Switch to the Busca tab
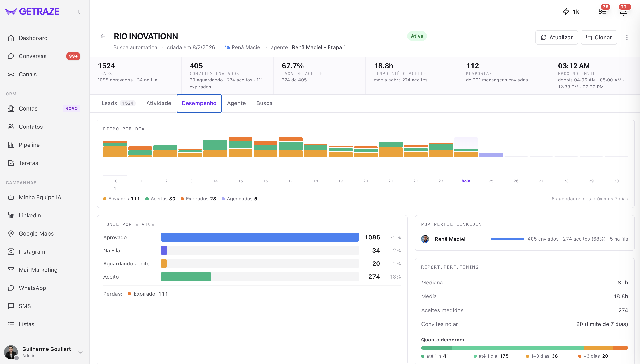This screenshot has width=640, height=364. point(264,103)
